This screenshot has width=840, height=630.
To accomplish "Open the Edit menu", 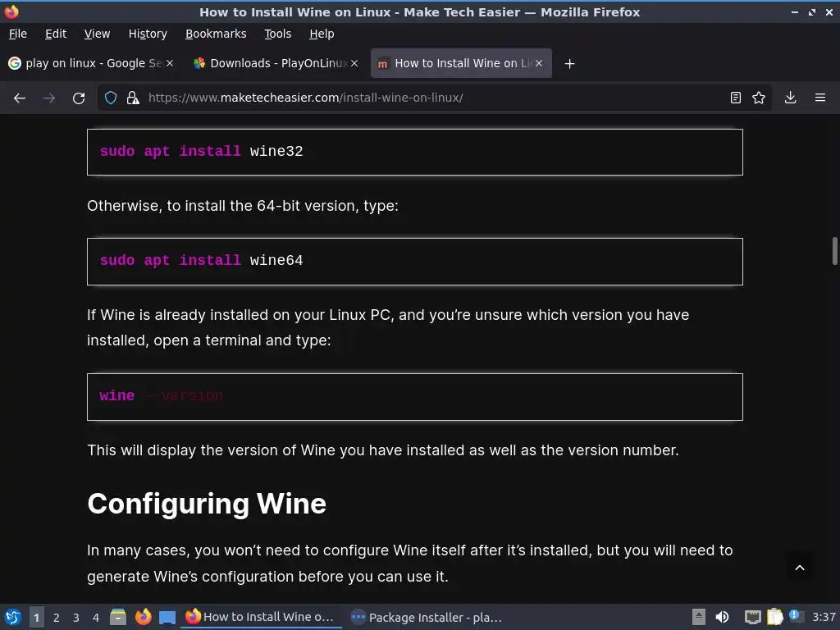I will (56, 34).
